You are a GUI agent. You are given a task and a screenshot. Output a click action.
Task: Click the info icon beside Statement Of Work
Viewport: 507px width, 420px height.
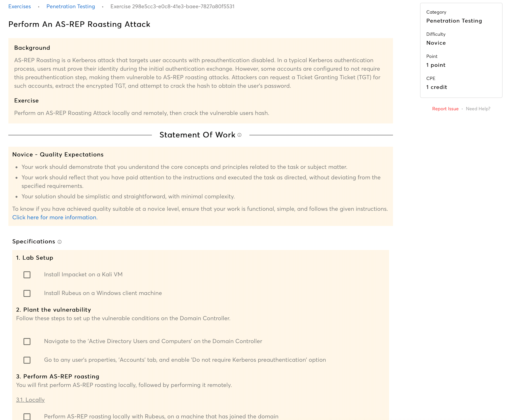pyautogui.click(x=239, y=135)
